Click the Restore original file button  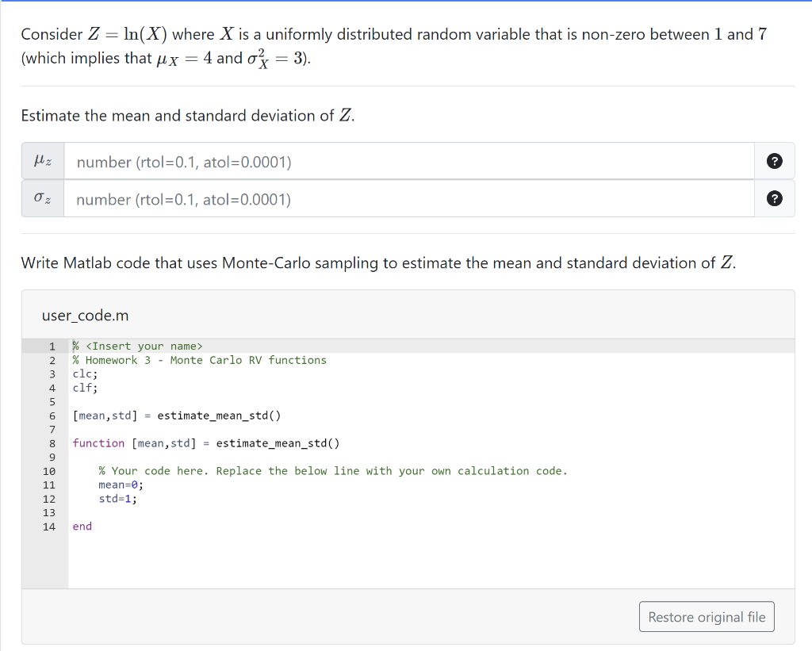[706, 616]
